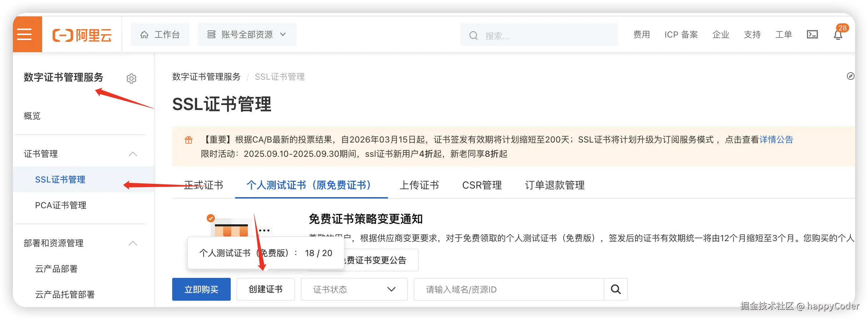
Task: Switch to the CSR管理 tab
Action: point(482,185)
